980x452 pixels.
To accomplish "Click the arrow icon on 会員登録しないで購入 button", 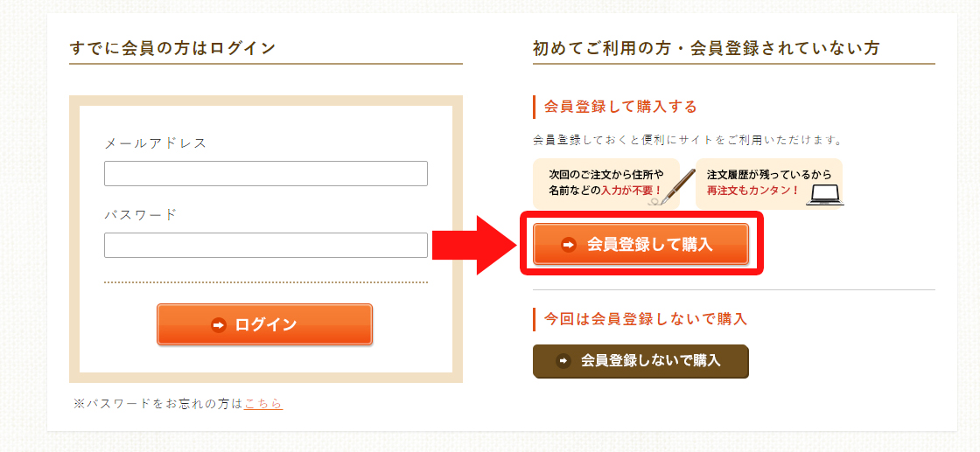I will click(563, 361).
